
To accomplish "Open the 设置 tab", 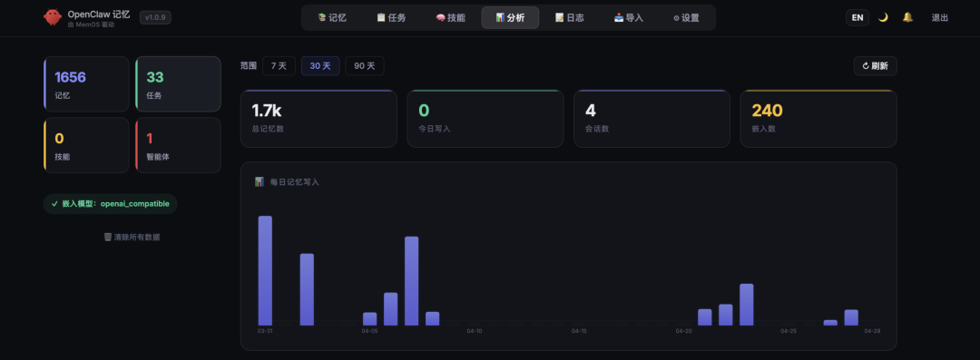I will (686, 17).
